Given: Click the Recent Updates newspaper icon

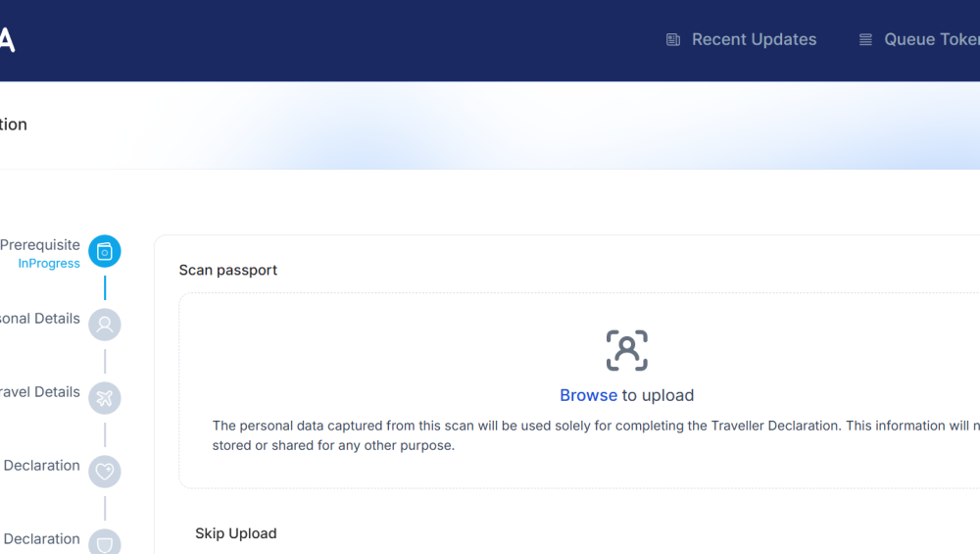Looking at the screenshot, I should pyautogui.click(x=673, y=40).
